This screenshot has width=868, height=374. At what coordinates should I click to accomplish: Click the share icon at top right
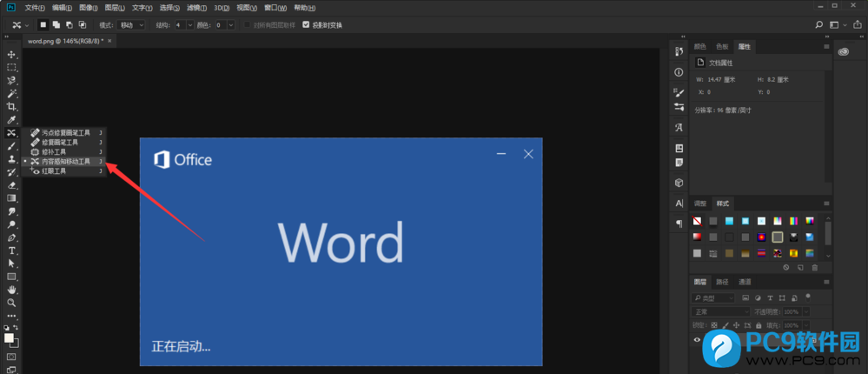tap(858, 25)
